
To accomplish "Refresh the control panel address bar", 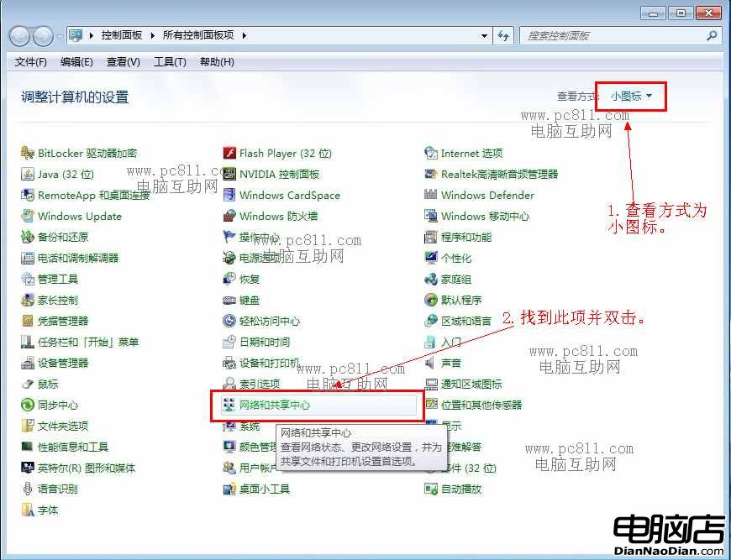I will coord(503,35).
